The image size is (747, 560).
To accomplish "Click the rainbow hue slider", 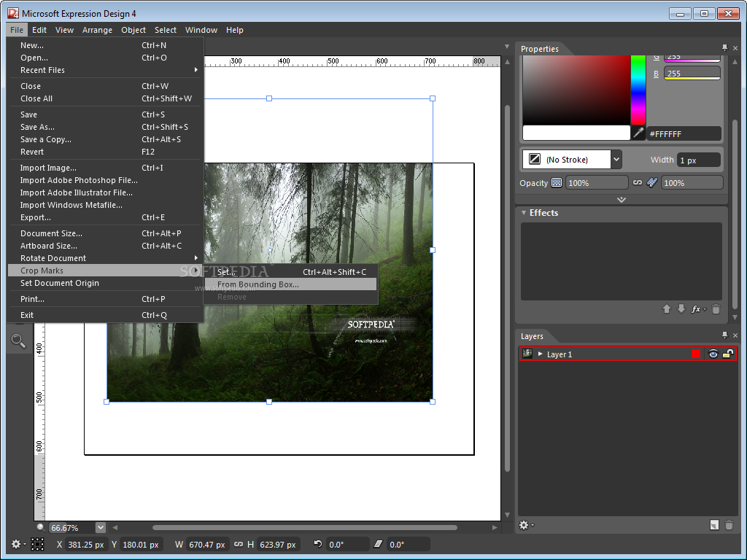I will [638, 90].
